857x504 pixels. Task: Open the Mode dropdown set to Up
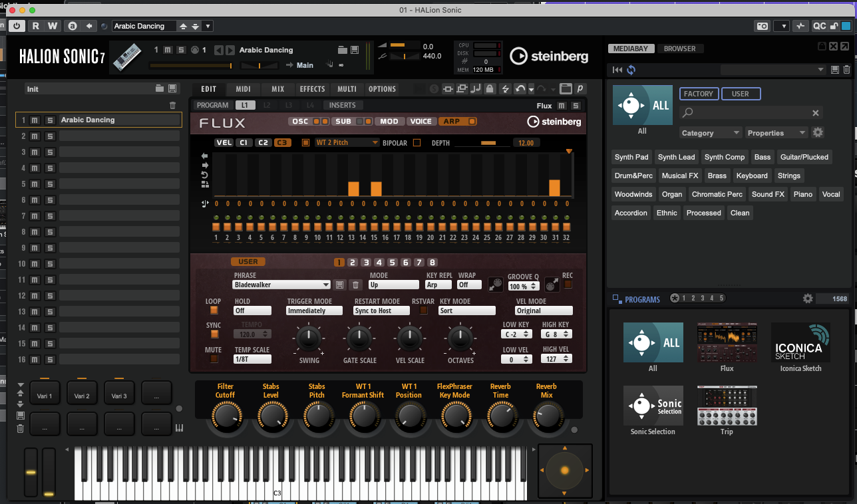click(x=394, y=285)
